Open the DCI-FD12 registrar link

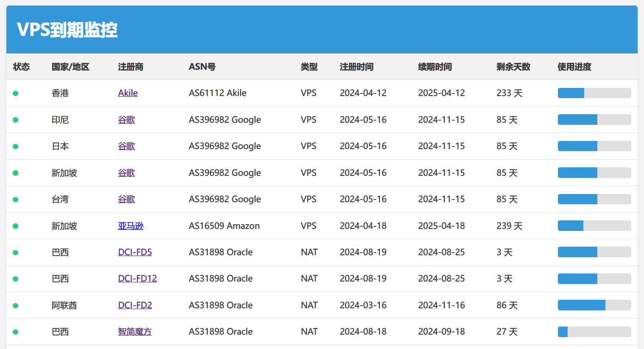click(137, 279)
